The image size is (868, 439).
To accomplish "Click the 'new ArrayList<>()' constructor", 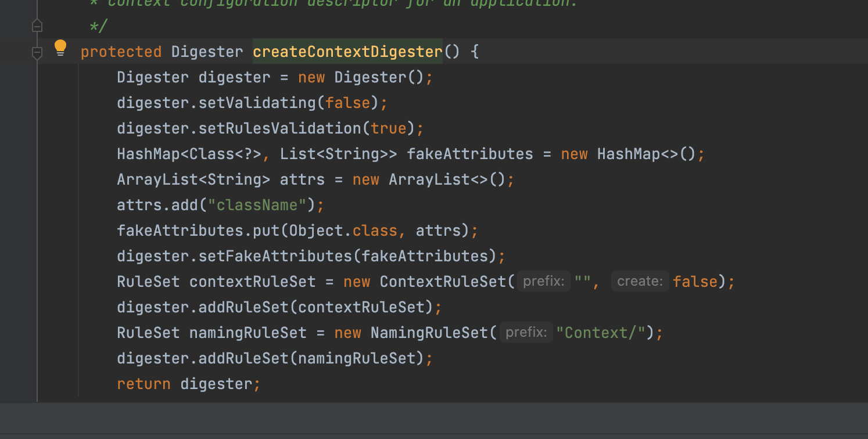I will (x=429, y=179).
